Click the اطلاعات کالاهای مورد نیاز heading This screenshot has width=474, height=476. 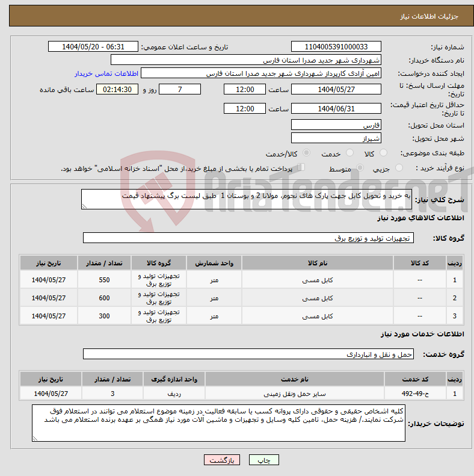(420, 218)
